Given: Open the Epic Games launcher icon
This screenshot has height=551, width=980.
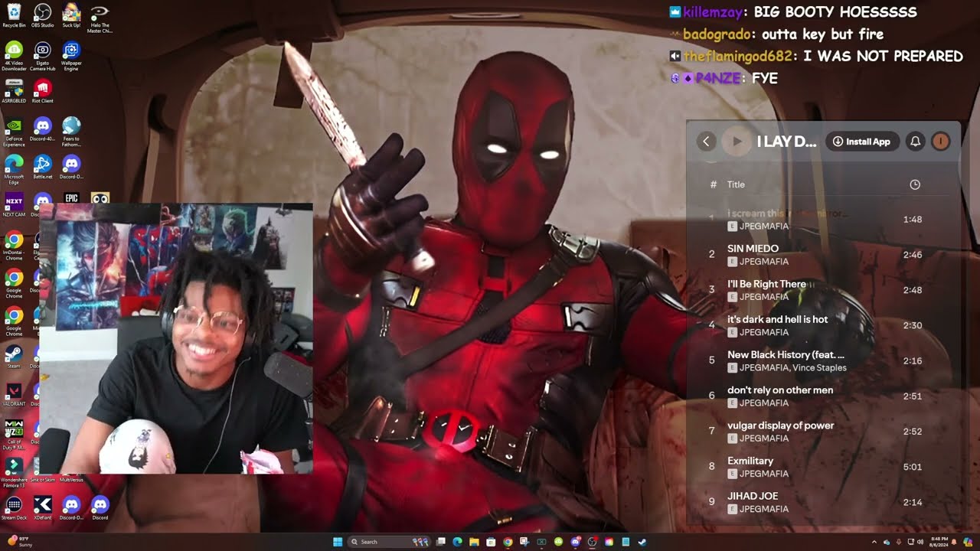Looking at the screenshot, I should point(71,197).
